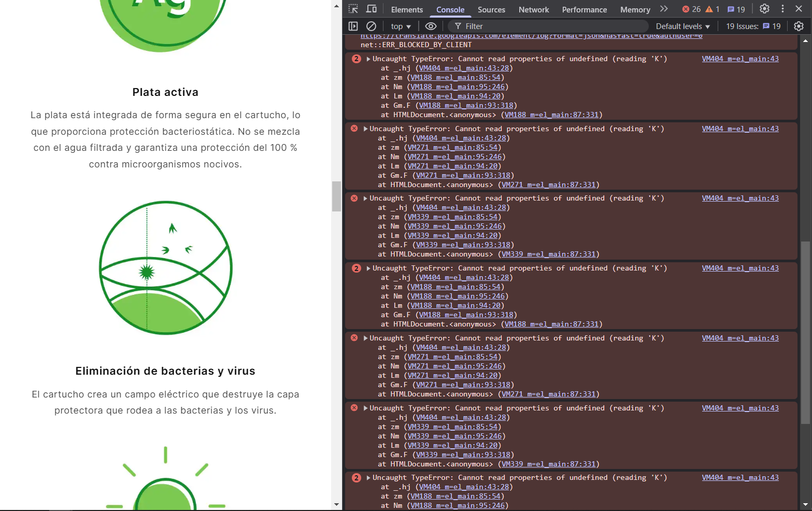Click the console vertical scrollbar thumb
812x511 pixels.
(805, 333)
